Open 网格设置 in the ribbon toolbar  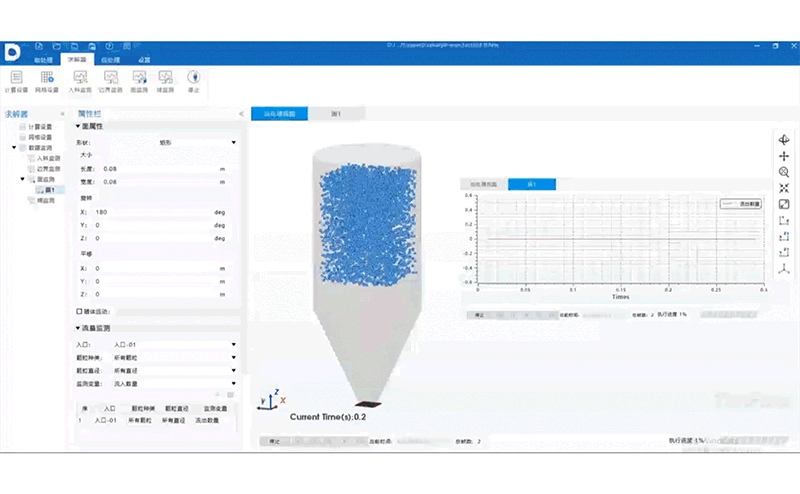coord(47,81)
